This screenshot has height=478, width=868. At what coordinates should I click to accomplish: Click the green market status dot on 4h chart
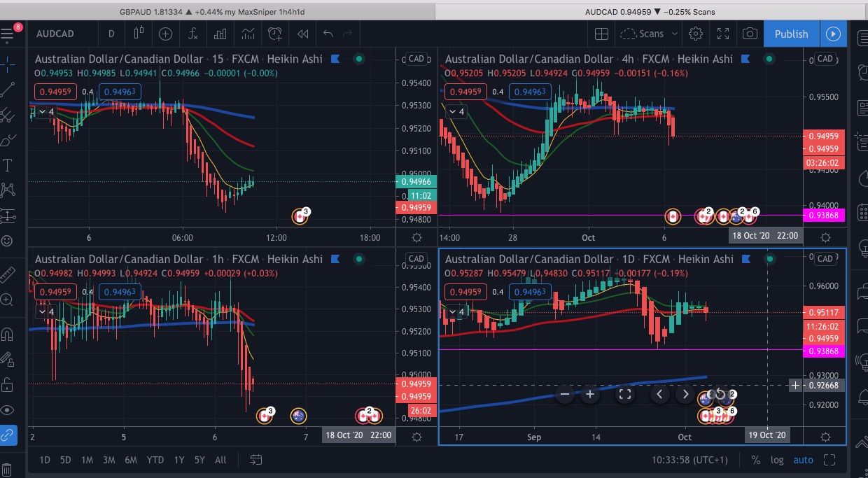[x=769, y=59]
